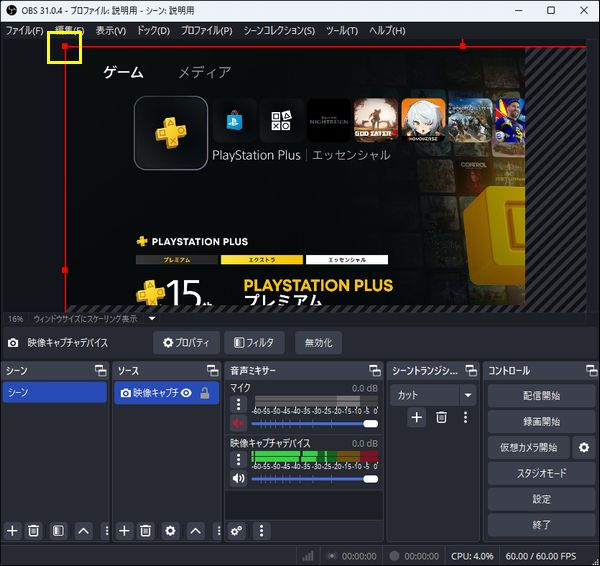
Task: Open advanced audio properties gears icon
Action: pos(236,531)
